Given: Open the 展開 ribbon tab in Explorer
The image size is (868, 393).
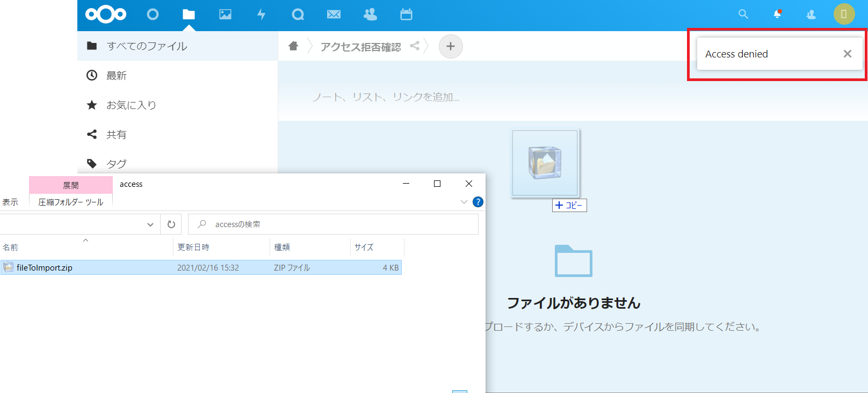Looking at the screenshot, I should [x=71, y=185].
